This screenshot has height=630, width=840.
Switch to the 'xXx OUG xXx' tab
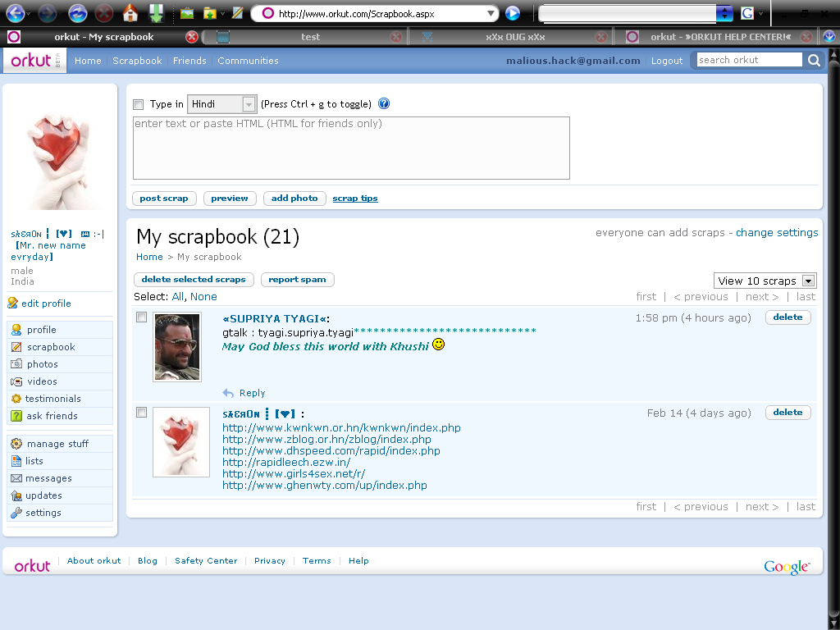click(515, 37)
